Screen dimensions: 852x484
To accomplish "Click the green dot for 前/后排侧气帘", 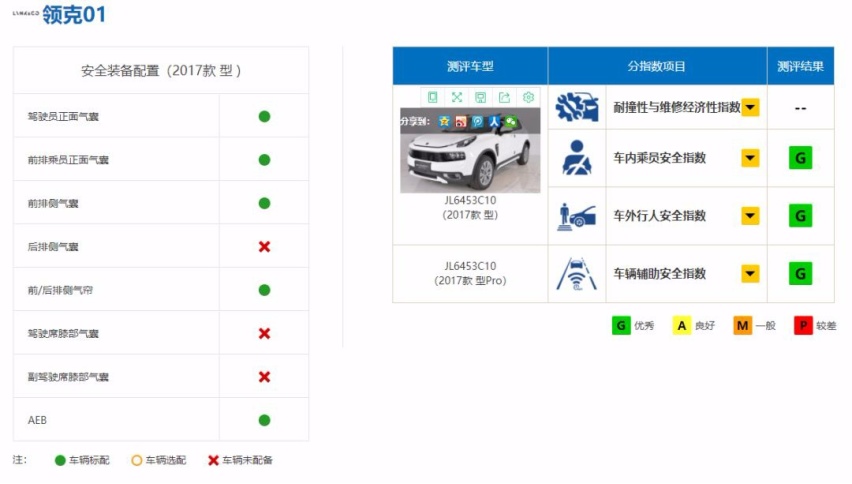I will (x=264, y=290).
